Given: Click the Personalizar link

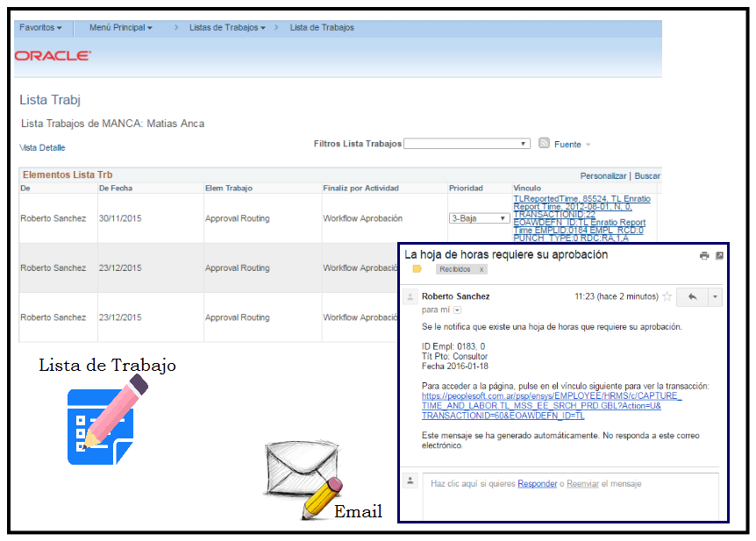Looking at the screenshot, I should 603,176.
